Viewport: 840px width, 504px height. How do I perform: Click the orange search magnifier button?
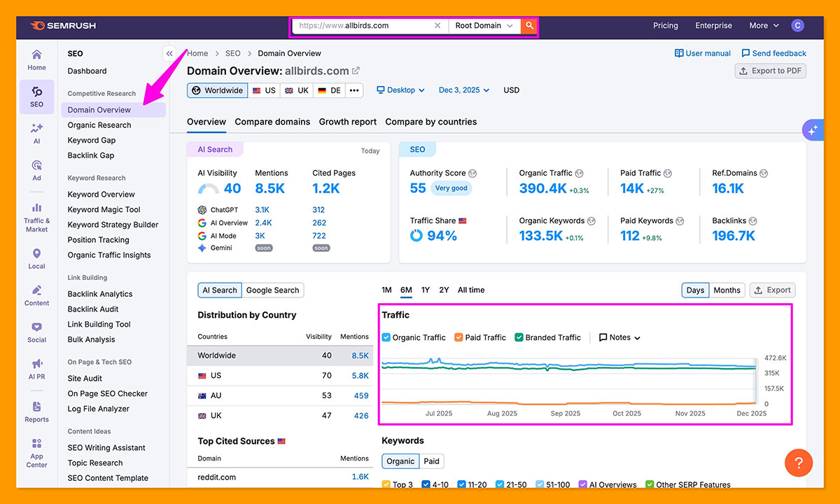[x=530, y=26]
